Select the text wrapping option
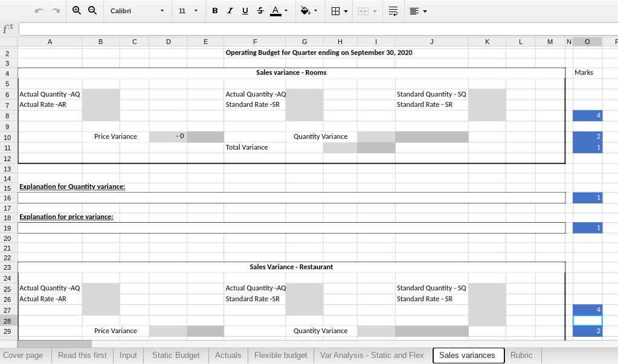The width and height of the screenshot is (618, 364). (393, 10)
